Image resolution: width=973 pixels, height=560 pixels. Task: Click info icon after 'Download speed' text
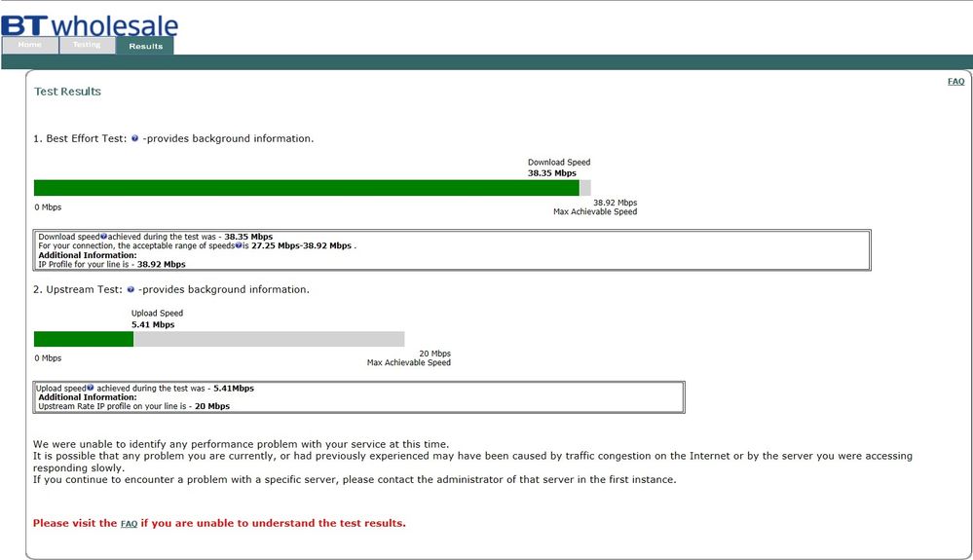103,237
